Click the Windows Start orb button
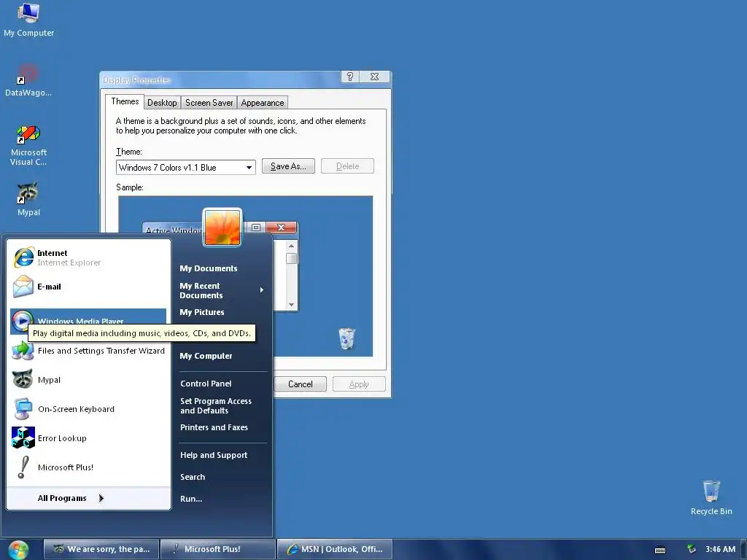Screen dimensions: 747x560 point(18,550)
